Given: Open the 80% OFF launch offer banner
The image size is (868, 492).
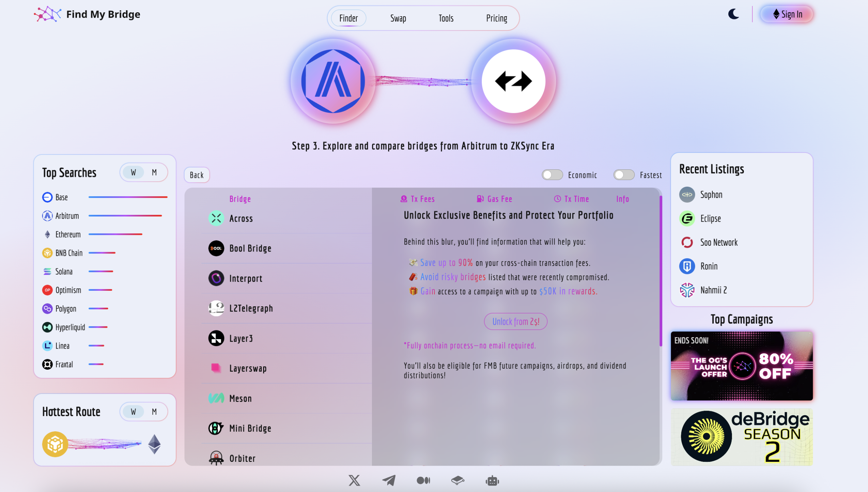Looking at the screenshot, I should coord(742,366).
